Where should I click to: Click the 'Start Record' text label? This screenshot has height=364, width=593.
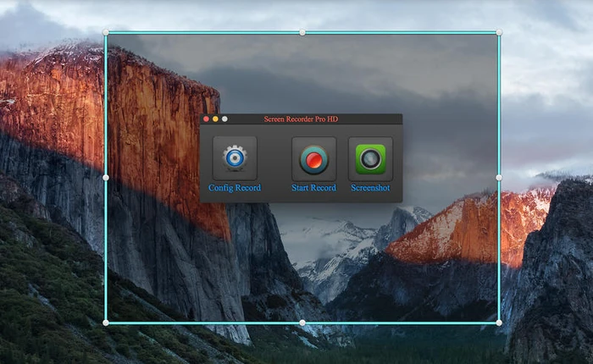coord(313,188)
